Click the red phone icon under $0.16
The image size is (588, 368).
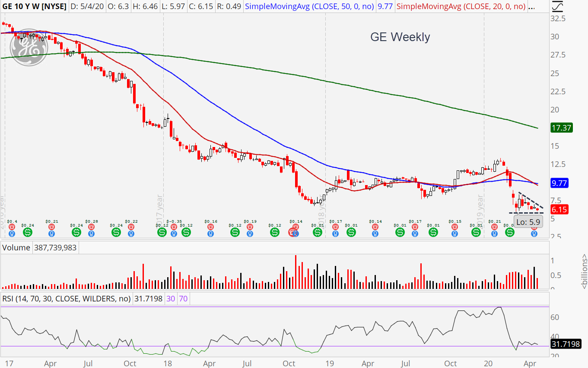[210, 227]
